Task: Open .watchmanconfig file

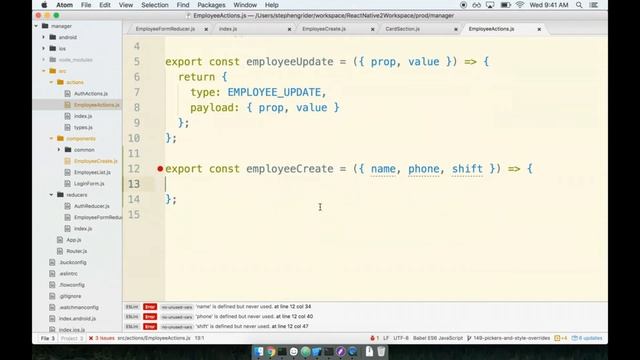Action: click(79, 307)
